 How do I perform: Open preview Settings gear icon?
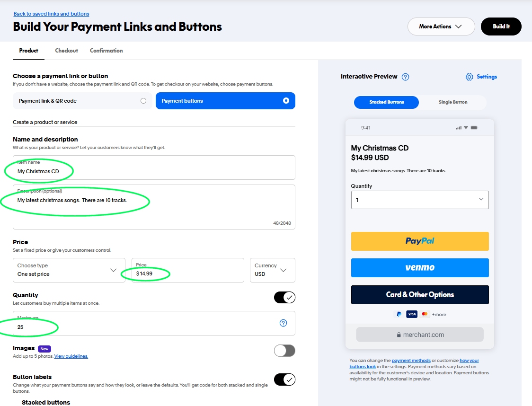[x=469, y=77]
